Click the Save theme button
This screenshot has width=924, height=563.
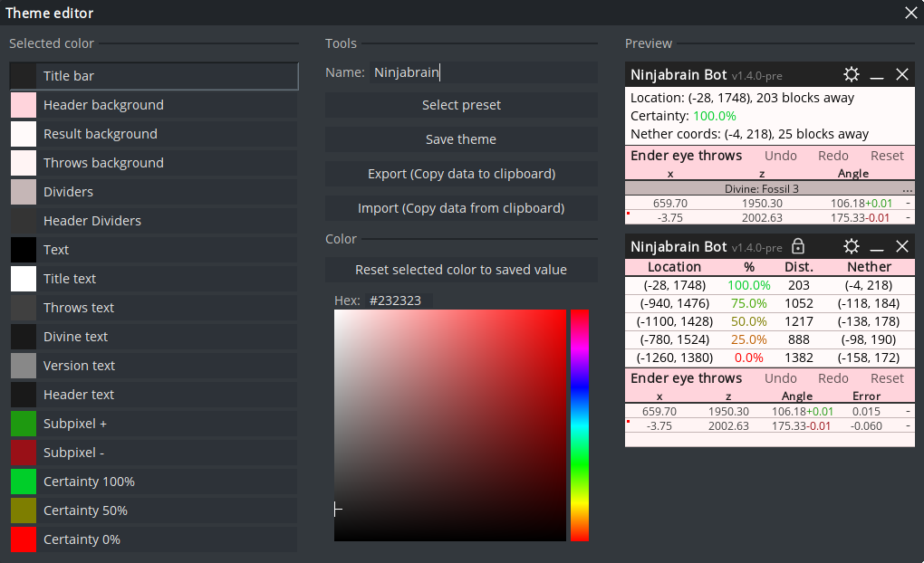tap(461, 139)
